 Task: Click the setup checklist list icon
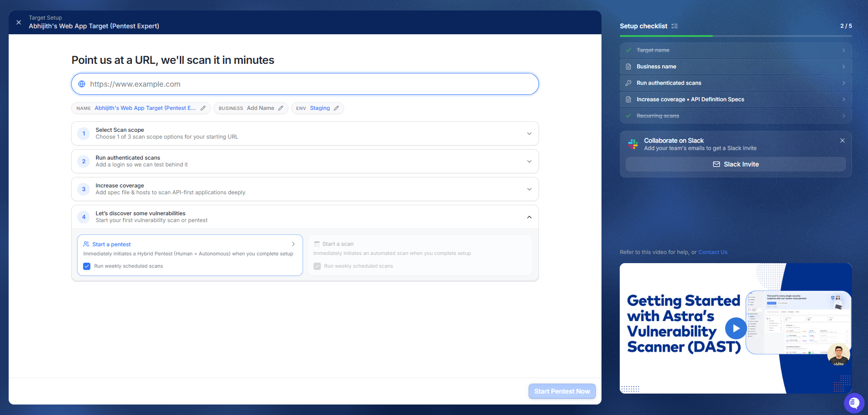[675, 26]
